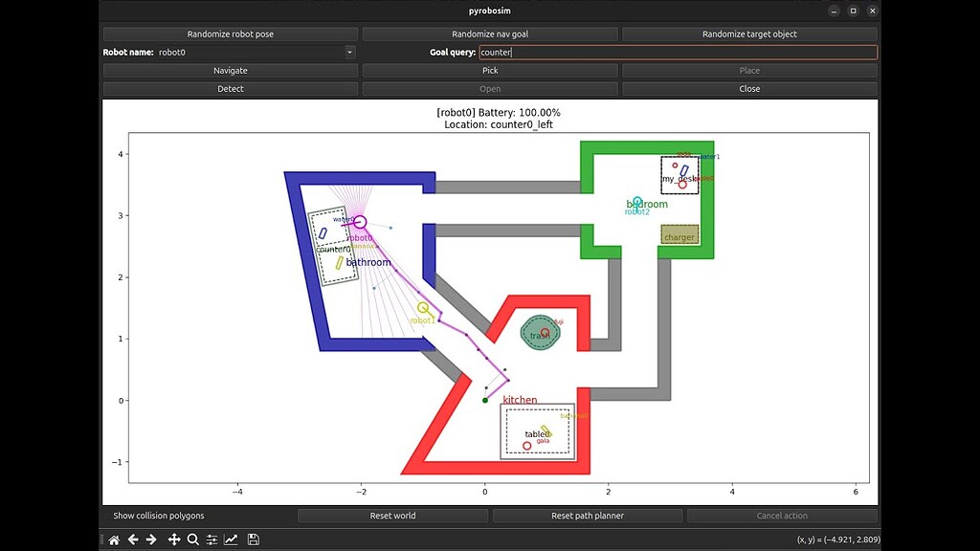Click the Home icon to reset the plot view
Screen dimensions: 980x551
[x=114, y=539]
